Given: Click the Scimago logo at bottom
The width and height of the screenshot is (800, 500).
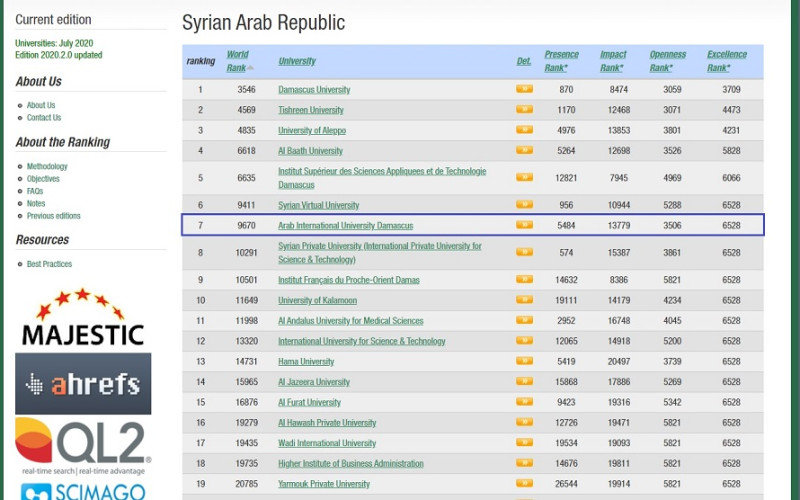Looking at the screenshot, I should click(x=83, y=490).
